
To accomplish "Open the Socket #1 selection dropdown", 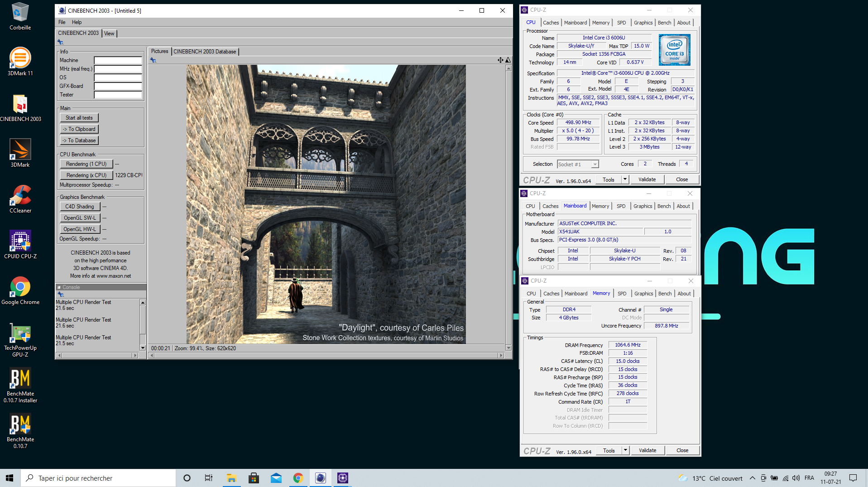I will [x=578, y=164].
